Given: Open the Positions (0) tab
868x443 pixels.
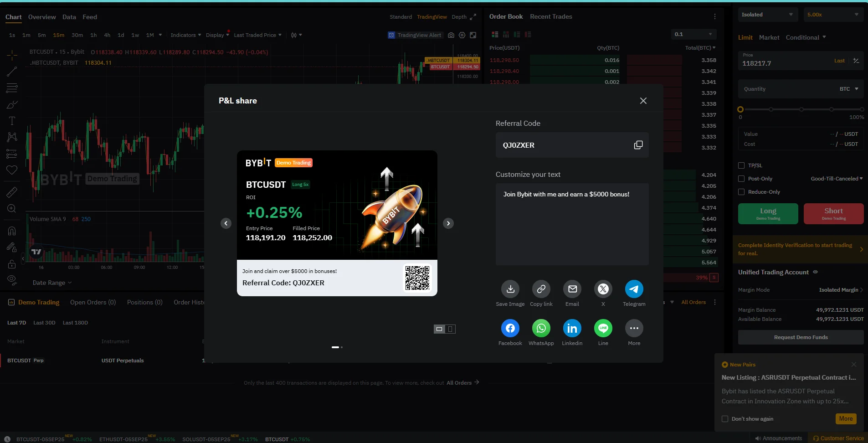Looking at the screenshot, I should pyautogui.click(x=144, y=302).
